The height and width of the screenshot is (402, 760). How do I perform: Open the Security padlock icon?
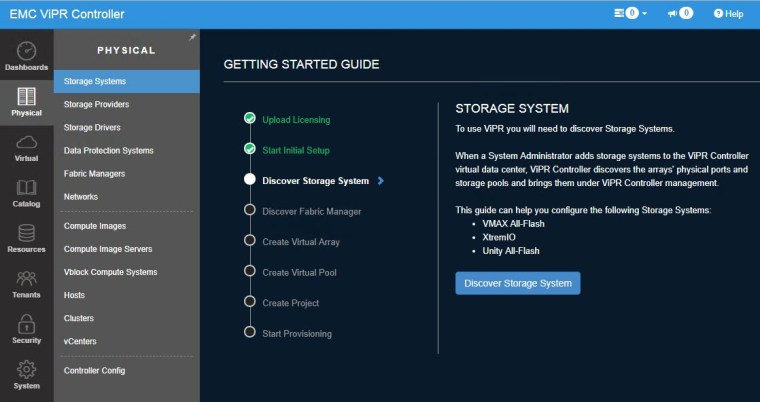26,324
